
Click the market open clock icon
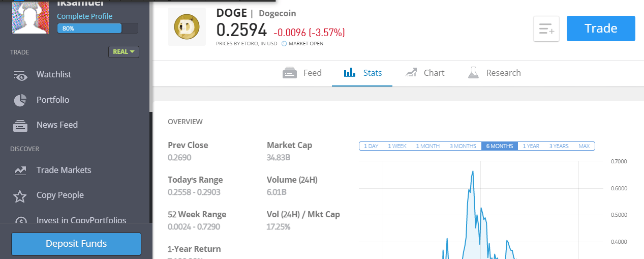coord(284,44)
